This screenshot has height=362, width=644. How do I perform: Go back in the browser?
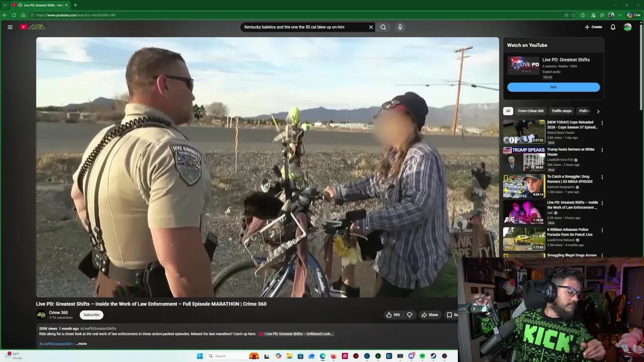pyautogui.click(x=5, y=15)
